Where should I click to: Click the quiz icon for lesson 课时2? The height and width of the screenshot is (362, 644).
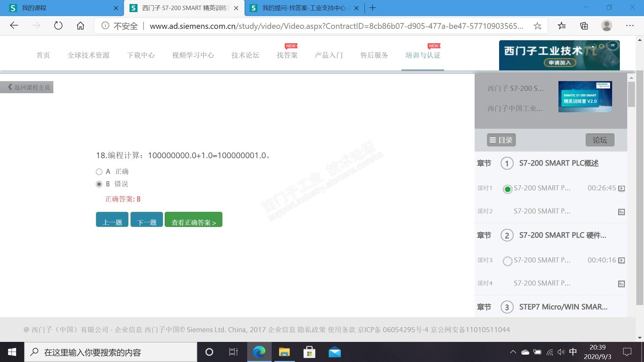[x=621, y=212]
